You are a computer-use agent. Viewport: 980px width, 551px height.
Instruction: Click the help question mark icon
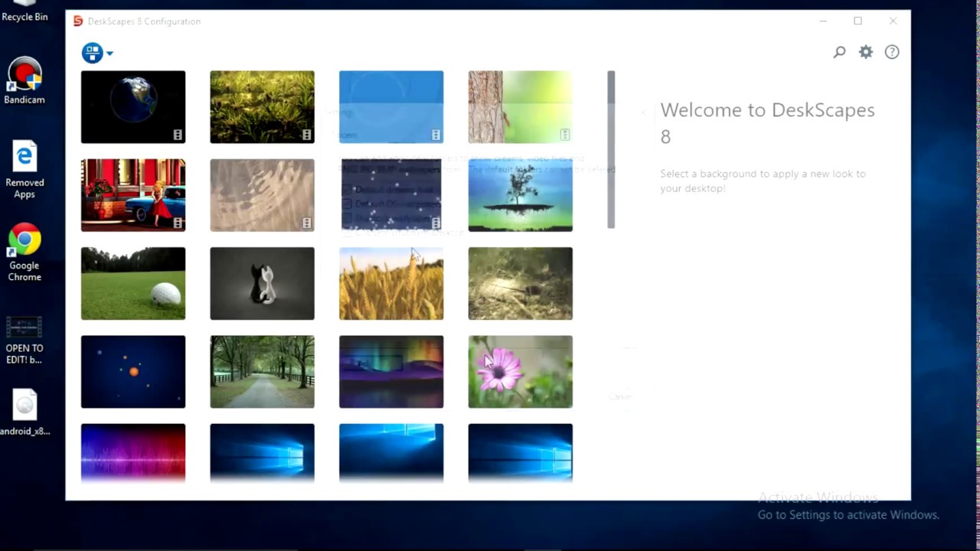click(x=892, y=52)
